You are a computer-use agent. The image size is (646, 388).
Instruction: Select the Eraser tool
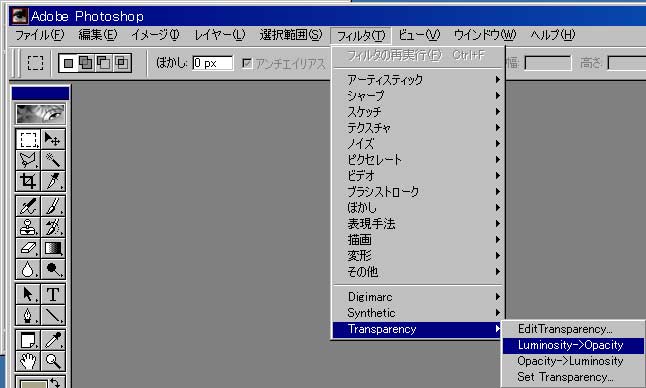(28, 248)
